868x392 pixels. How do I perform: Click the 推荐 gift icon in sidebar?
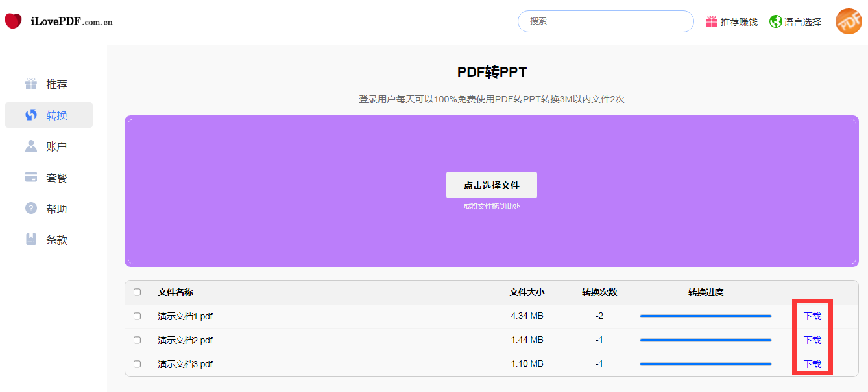click(31, 84)
